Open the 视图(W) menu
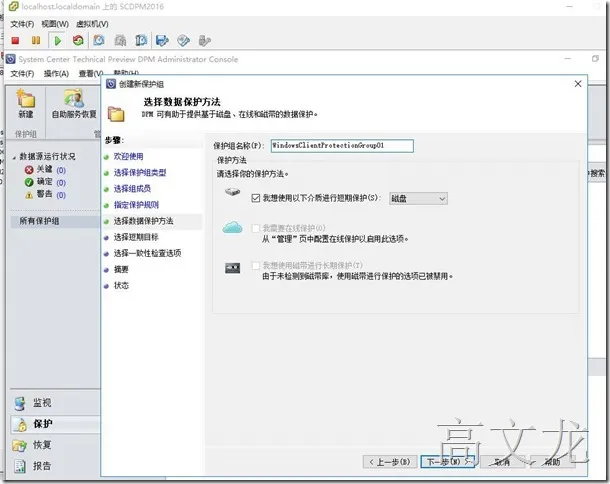This screenshot has height=484, width=610. tap(55, 24)
